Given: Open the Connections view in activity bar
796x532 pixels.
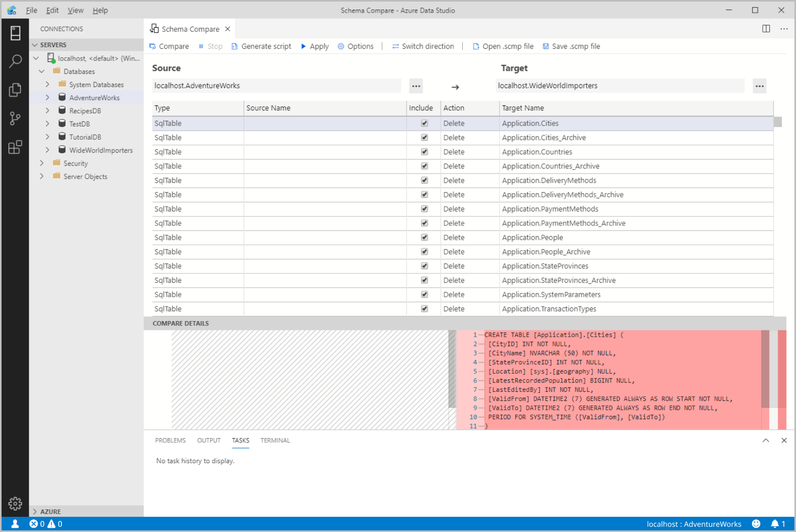Looking at the screenshot, I should (x=15, y=33).
